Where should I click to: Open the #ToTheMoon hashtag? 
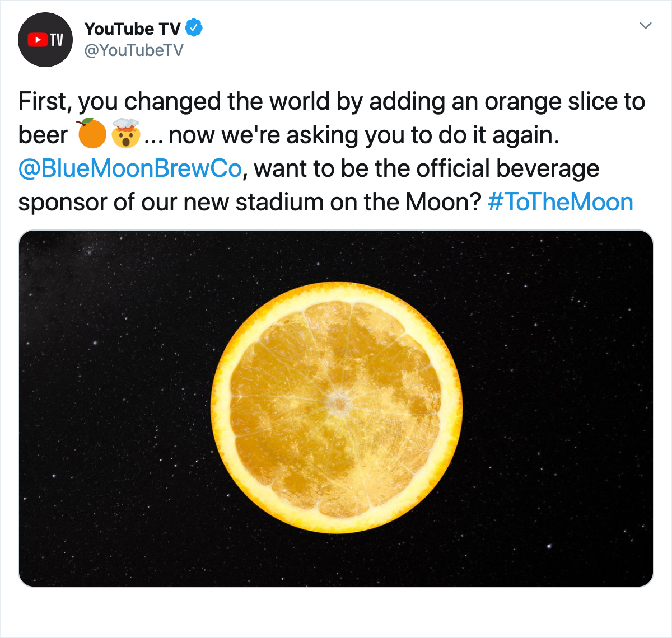[x=561, y=202]
